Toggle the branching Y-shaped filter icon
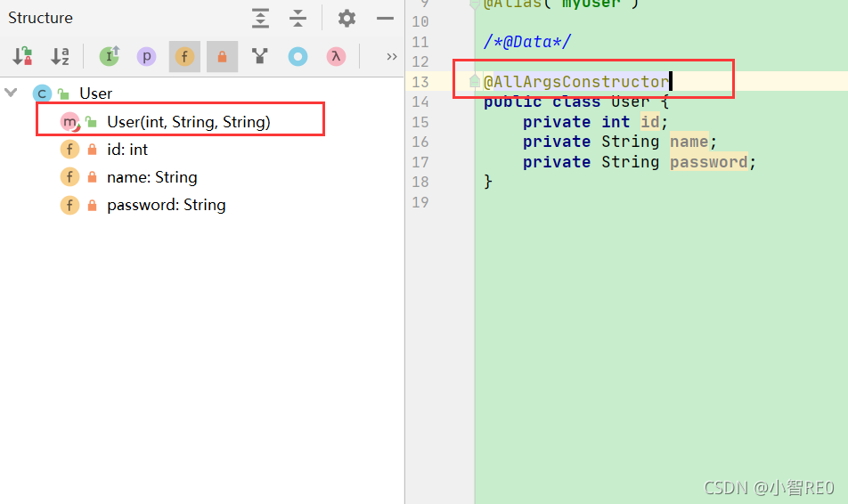 pos(259,56)
